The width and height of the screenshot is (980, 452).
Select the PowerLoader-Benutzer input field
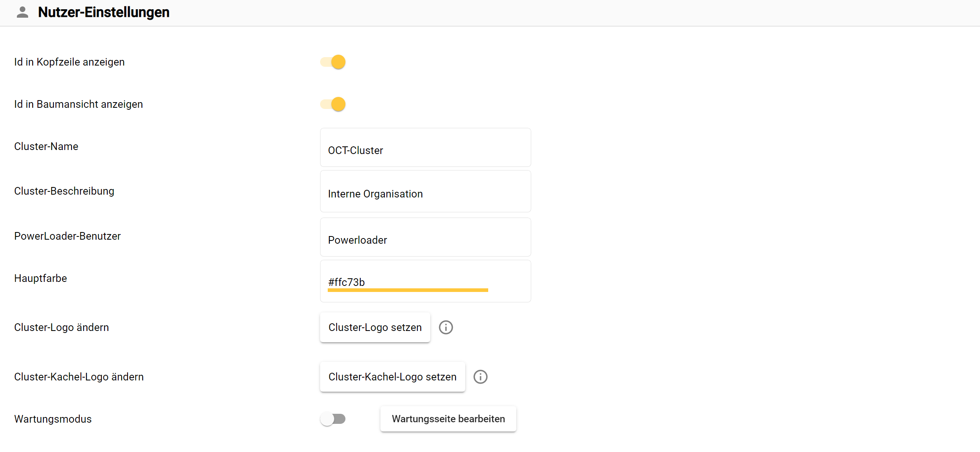pos(425,240)
